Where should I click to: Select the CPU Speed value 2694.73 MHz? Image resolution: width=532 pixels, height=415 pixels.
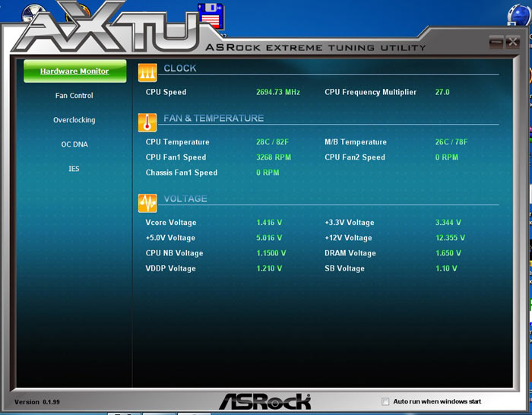tap(278, 92)
